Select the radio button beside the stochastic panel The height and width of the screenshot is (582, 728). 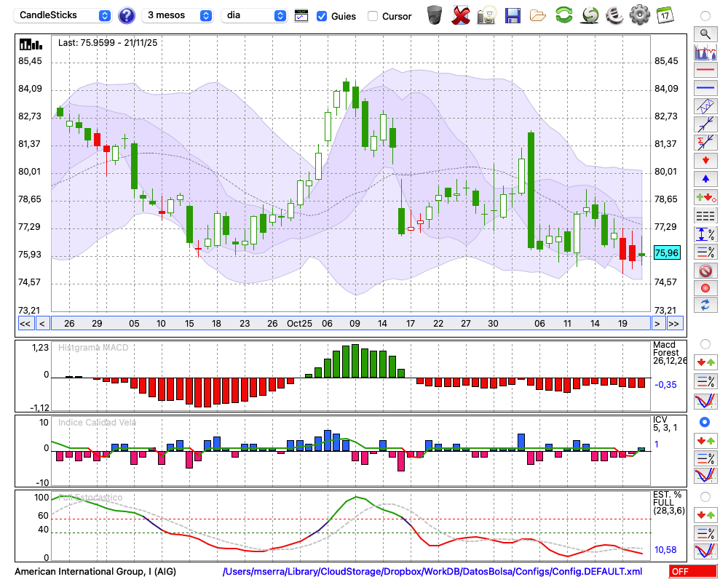[705, 497]
